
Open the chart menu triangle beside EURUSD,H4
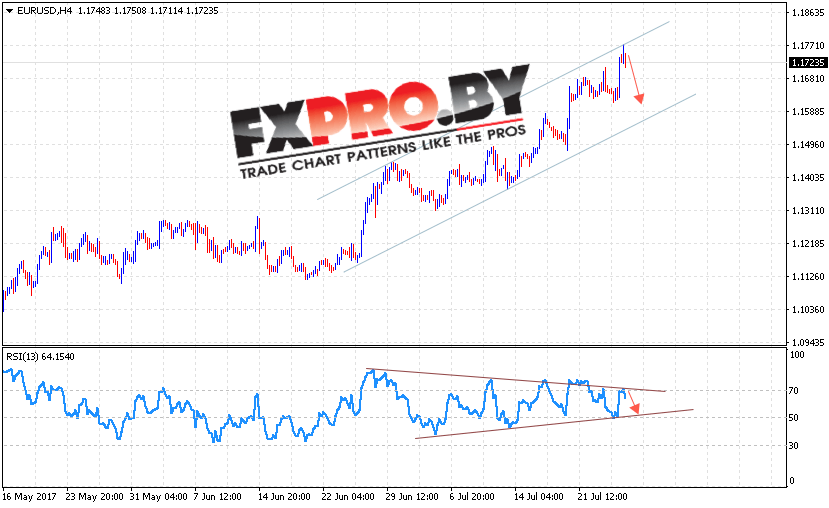(x=10, y=11)
